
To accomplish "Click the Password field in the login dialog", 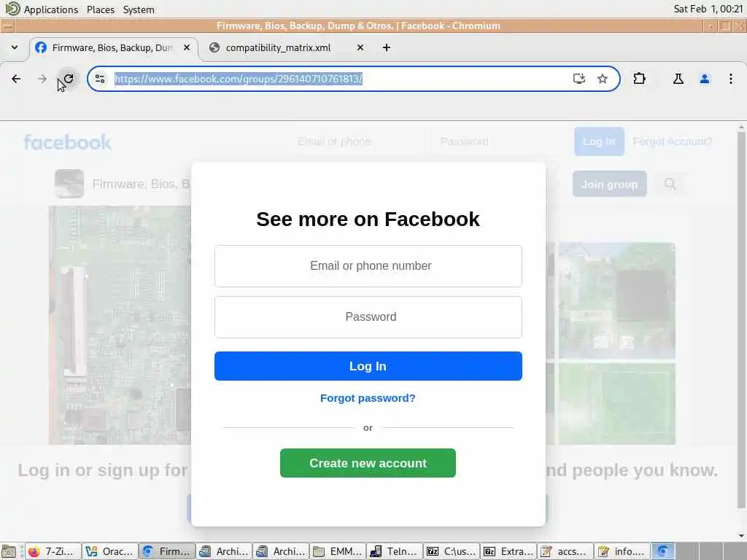I will click(x=368, y=316).
